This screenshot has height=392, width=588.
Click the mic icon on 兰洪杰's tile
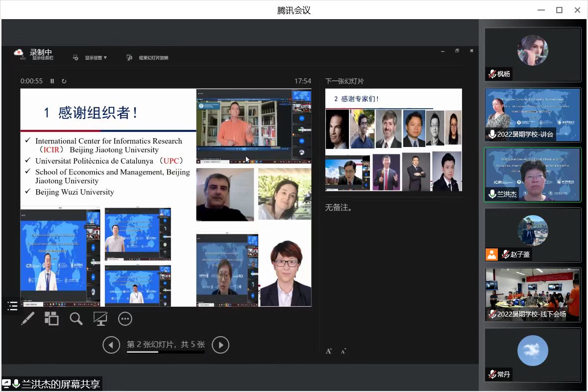492,194
